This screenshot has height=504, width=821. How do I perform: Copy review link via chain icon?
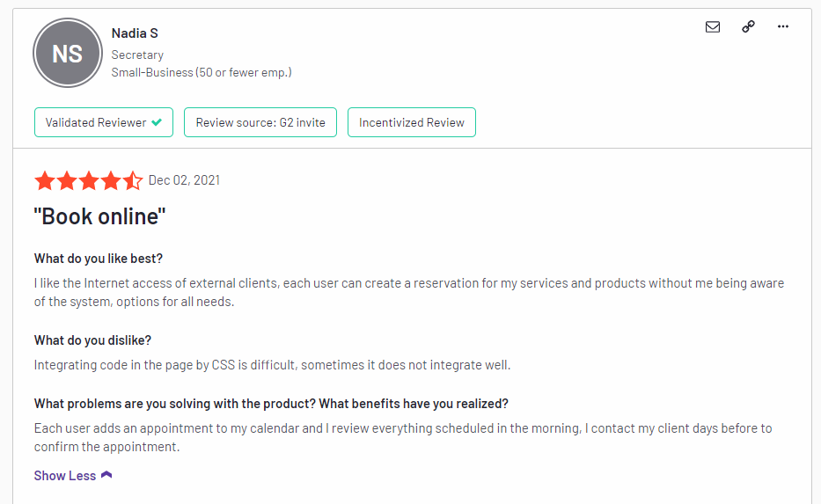(x=748, y=26)
